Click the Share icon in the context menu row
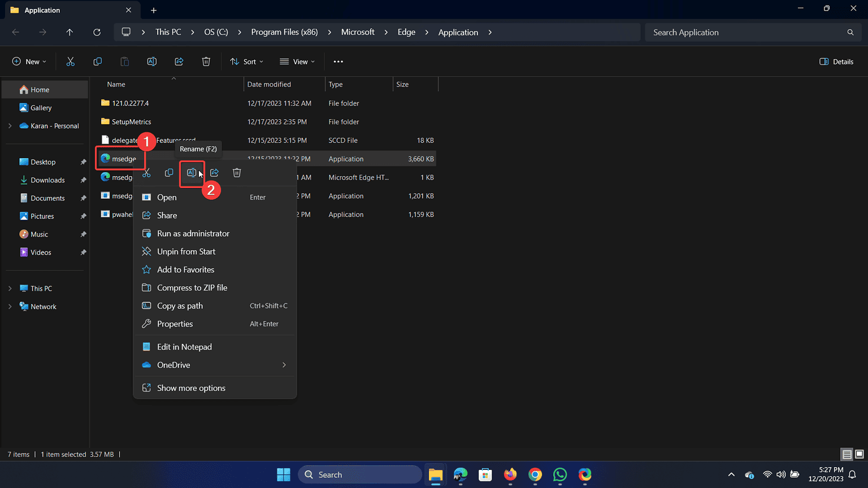The width and height of the screenshot is (868, 488). [214, 173]
